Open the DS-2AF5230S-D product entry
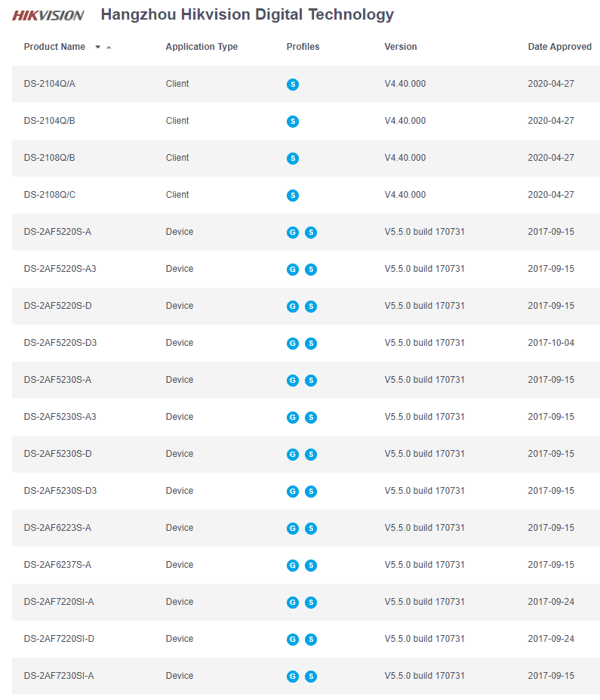Image resolution: width=600 pixels, height=700 pixels. 57,454
